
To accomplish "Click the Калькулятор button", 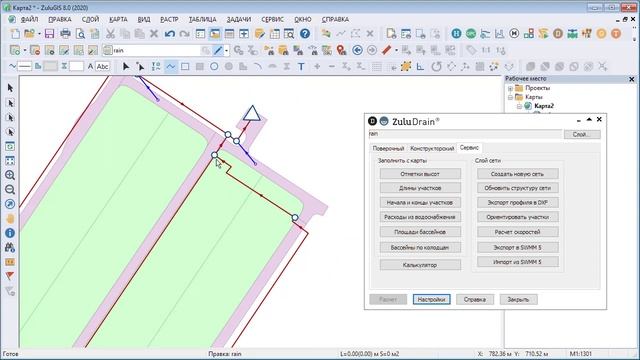I will tap(420, 265).
